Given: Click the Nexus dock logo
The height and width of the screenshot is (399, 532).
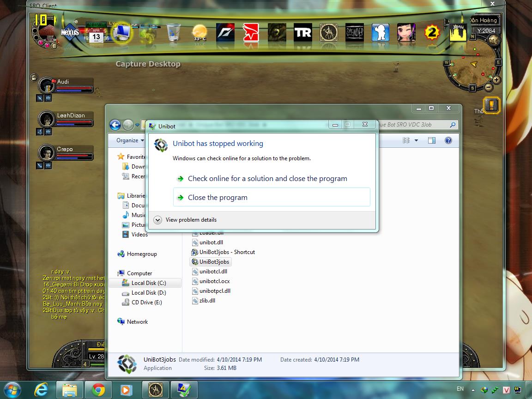Looking at the screenshot, I should pyautogui.click(x=70, y=32).
